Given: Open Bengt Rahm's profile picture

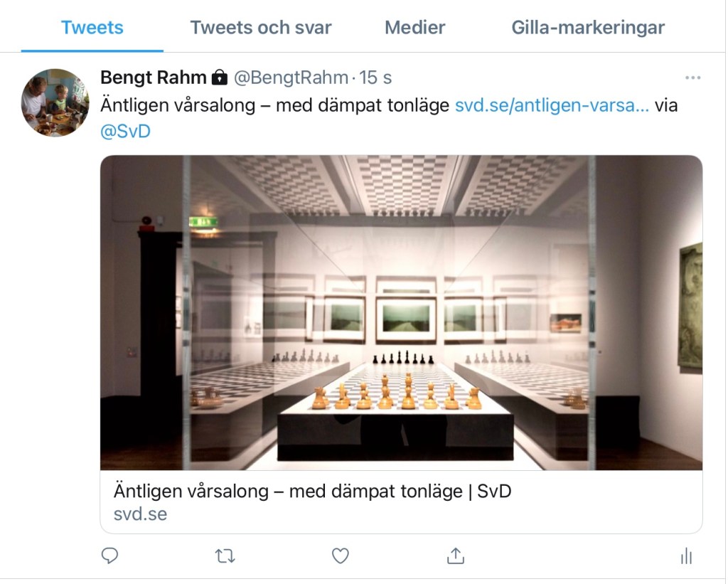Looking at the screenshot, I should point(55,102).
